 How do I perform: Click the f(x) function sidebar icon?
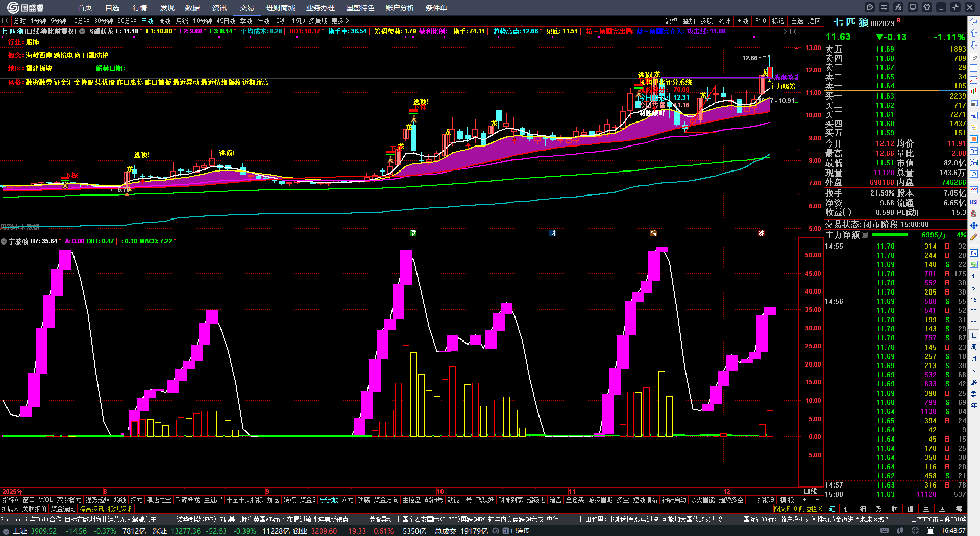tap(974, 163)
